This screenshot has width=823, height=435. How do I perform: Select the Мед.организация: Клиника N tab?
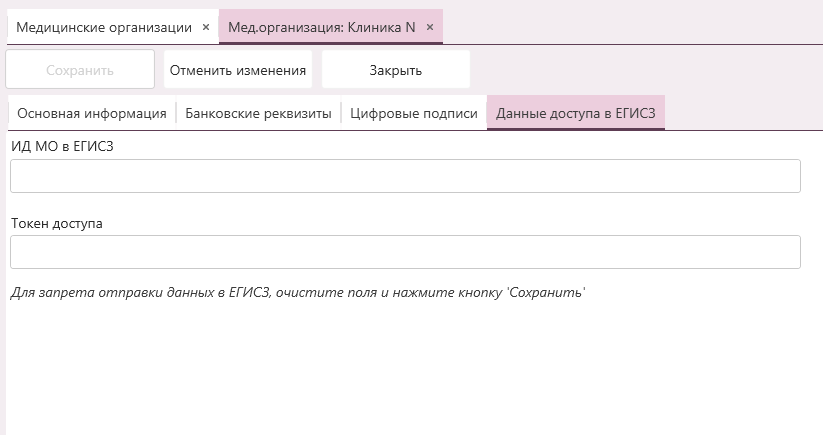[x=321, y=27]
